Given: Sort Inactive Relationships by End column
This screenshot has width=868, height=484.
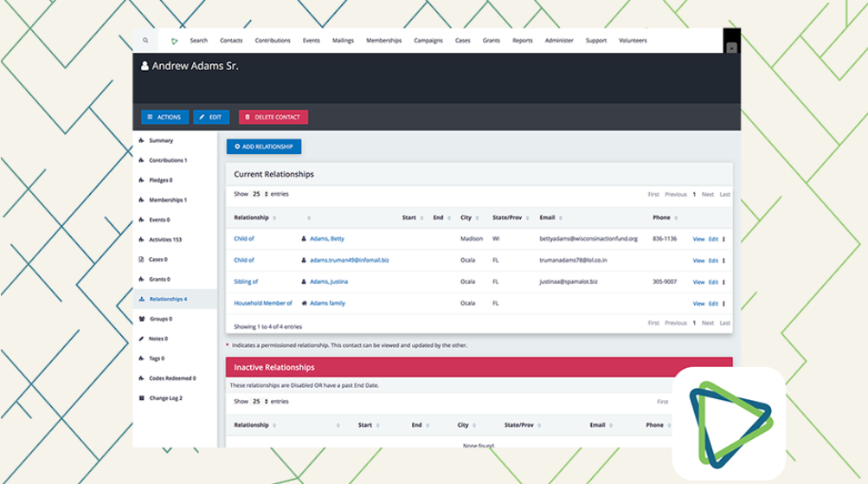Looking at the screenshot, I should coord(420,425).
